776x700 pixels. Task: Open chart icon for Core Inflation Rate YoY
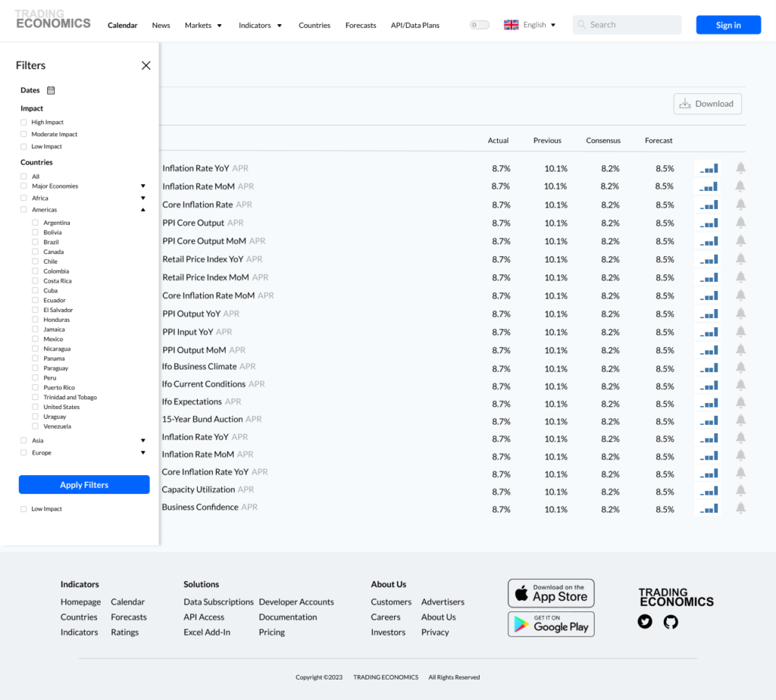(x=709, y=474)
